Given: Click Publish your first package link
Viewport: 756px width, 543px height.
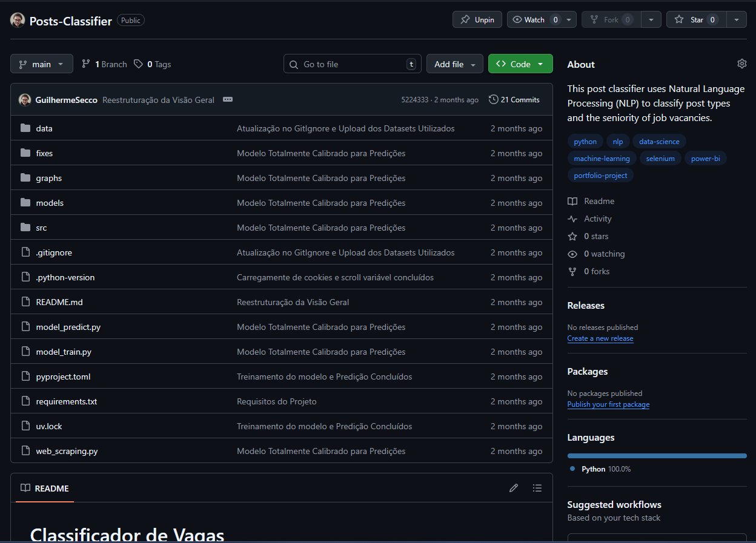Looking at the screenshot, I should (x=608, y=404).
